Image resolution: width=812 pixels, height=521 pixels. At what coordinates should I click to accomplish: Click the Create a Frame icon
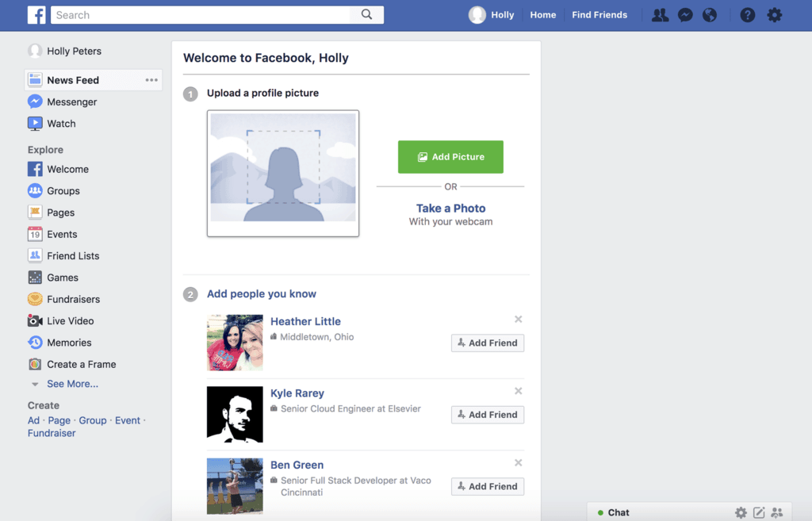[35, 364]
